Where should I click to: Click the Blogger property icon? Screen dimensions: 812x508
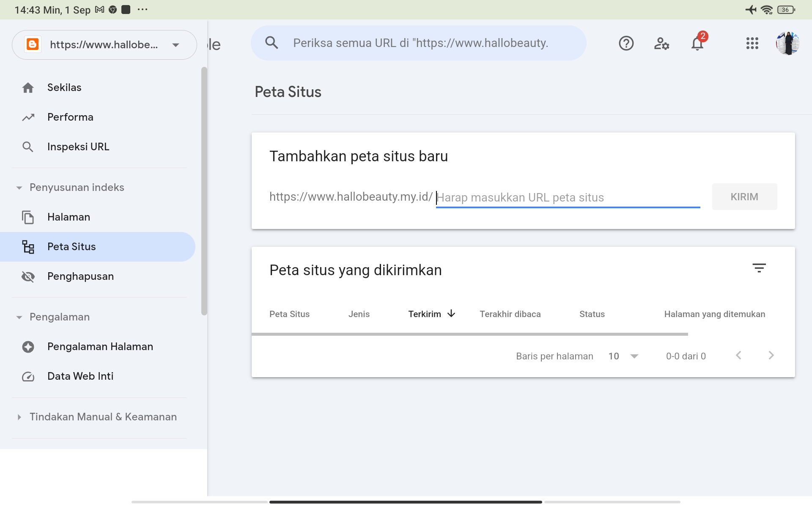(x=33, y=44)
